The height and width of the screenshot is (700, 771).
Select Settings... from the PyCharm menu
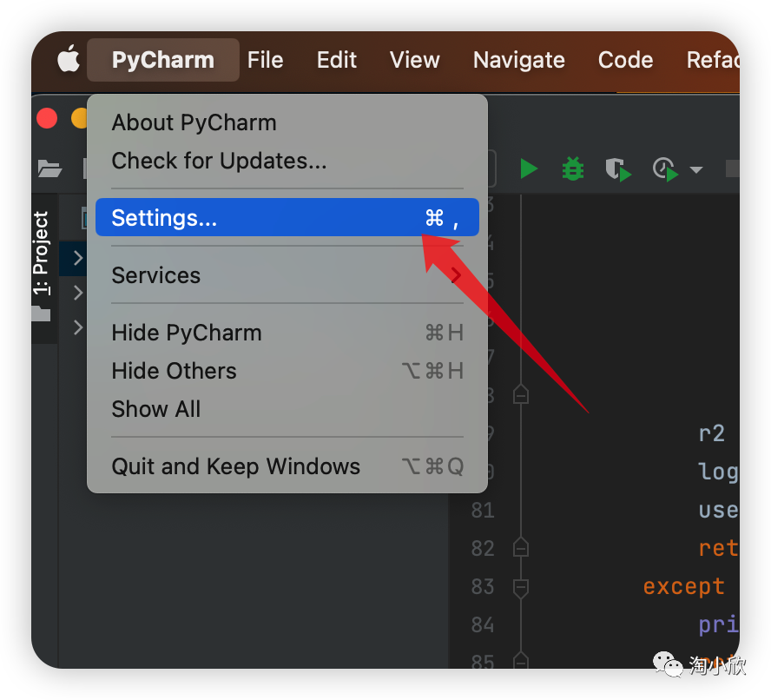coord(287,217)
